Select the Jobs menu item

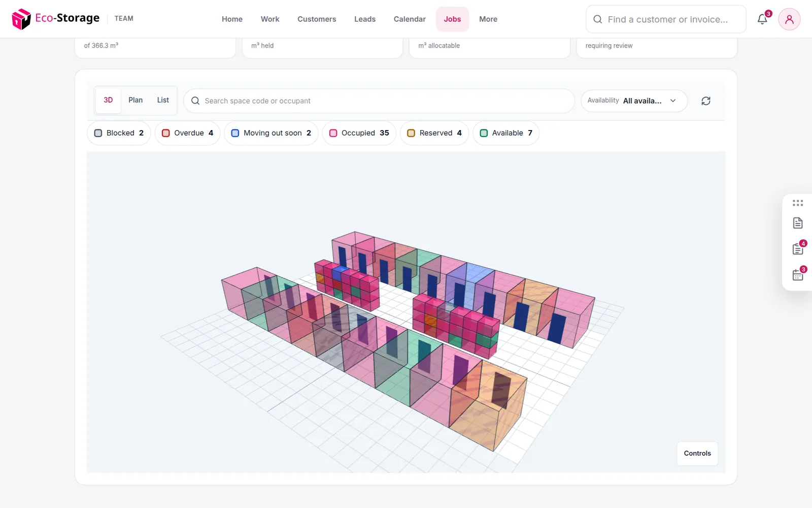(452, 19)
